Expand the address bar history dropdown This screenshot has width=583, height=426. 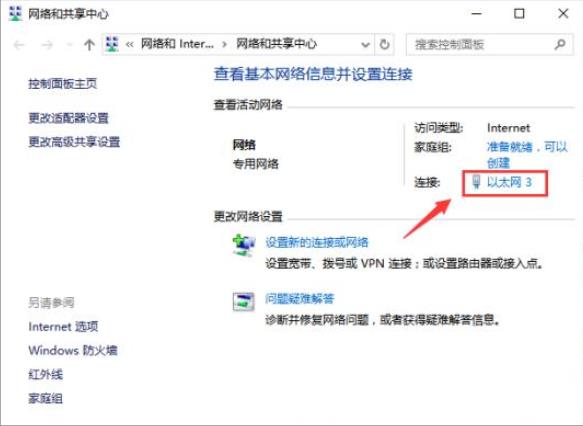(x=365, y=45)
